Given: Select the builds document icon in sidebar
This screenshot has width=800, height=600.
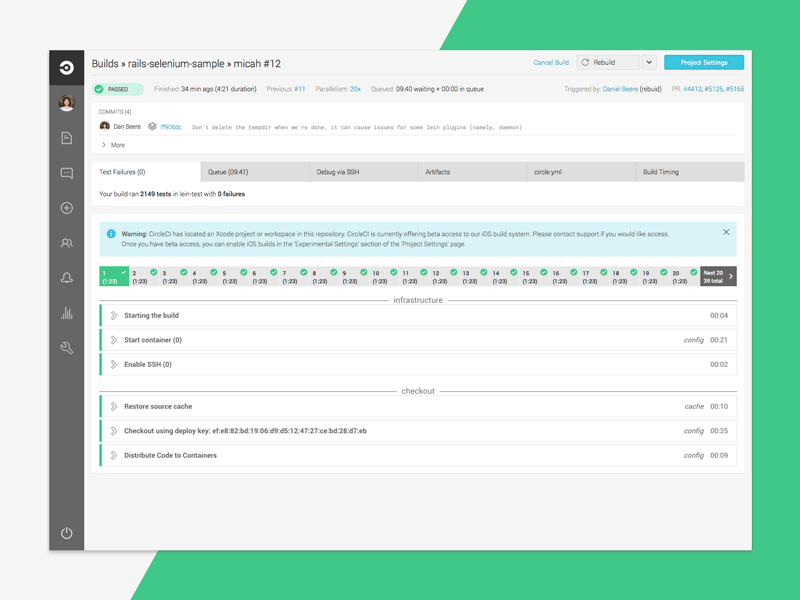Looking at the screenshot, I should click(x=65, y=138).
